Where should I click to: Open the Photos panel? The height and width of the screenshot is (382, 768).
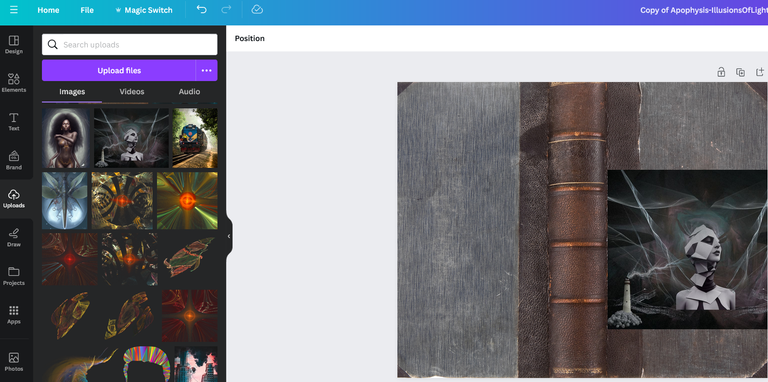(x=14, y=361)
